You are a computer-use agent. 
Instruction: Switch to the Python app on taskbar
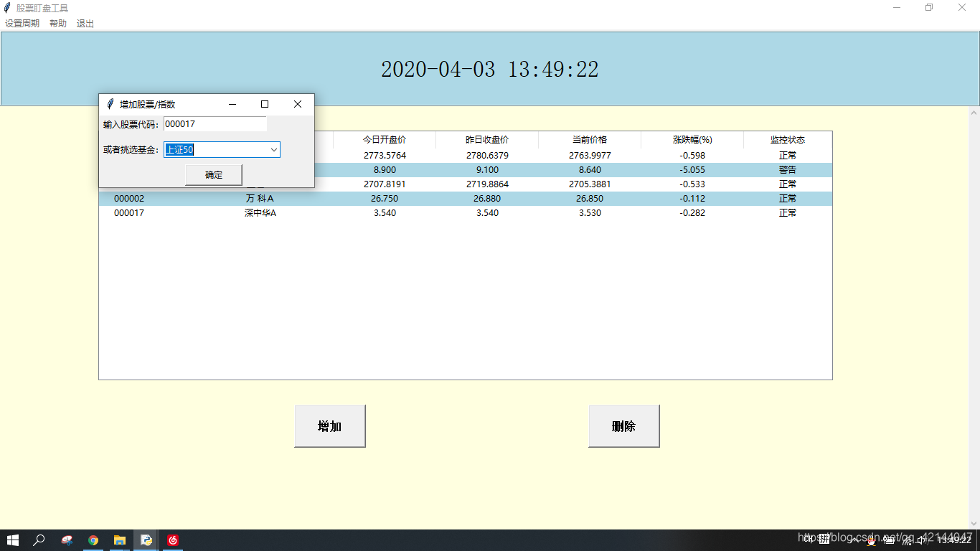pos(146,540)
